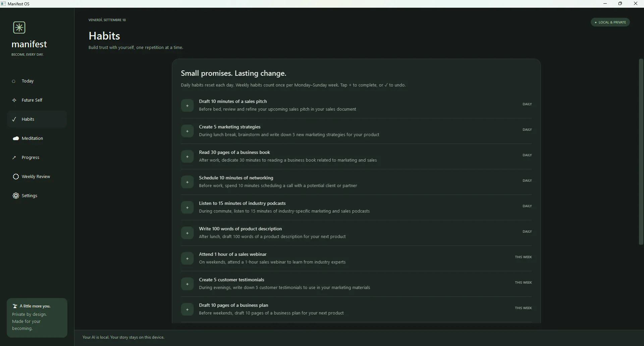Screen dimensions: 644x346
Task: Check off 'Schedule 10 minutes of networking'
Action: pyautogui.click(x=187, y=182)
